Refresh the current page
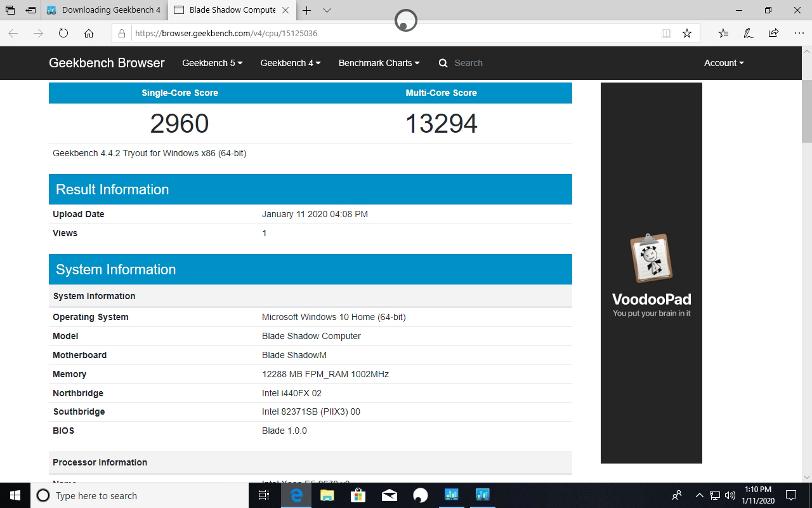Screen dimensions: 812x508 click(63, 33)
